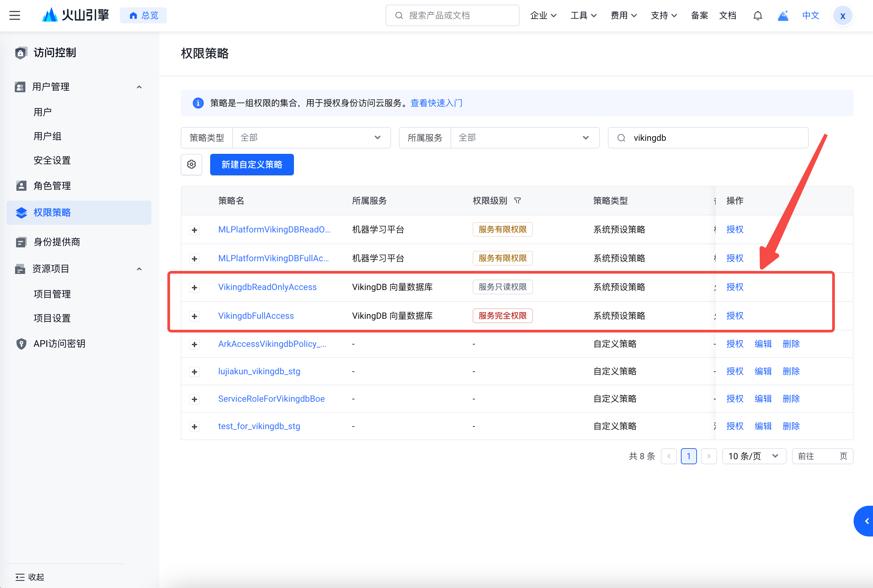Image resolution: width=873 pixels, height=588 pixels.
Task: Expand the floating side panel handle
Action: 864,521
